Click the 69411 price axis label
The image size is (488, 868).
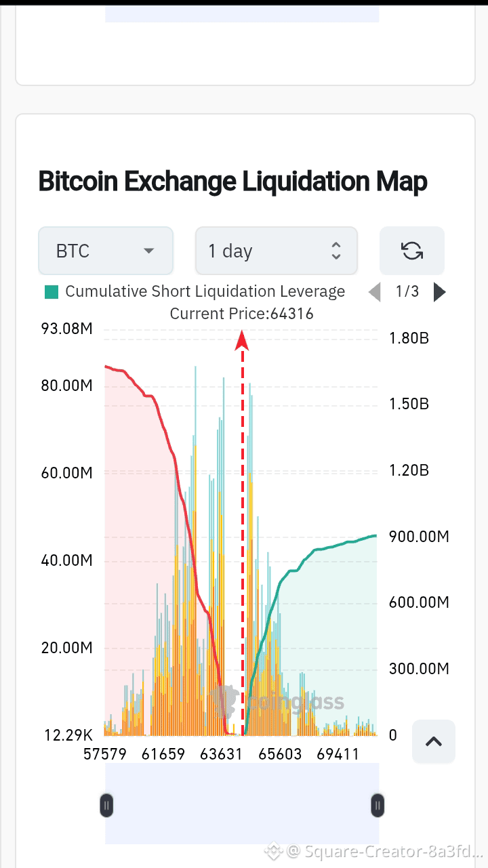(338, 754)
